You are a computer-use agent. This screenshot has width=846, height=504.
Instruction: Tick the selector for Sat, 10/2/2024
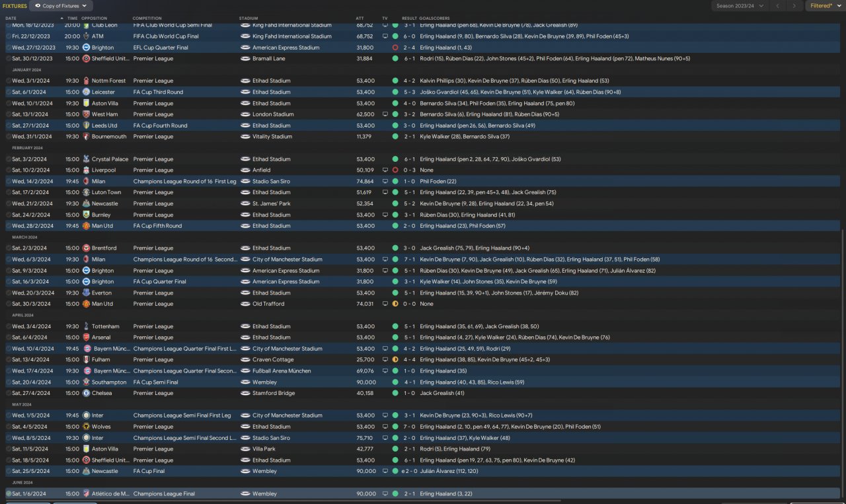[9, 170]
